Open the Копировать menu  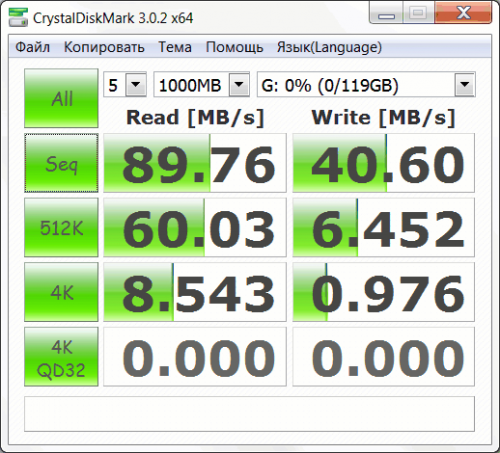[104, 47]
